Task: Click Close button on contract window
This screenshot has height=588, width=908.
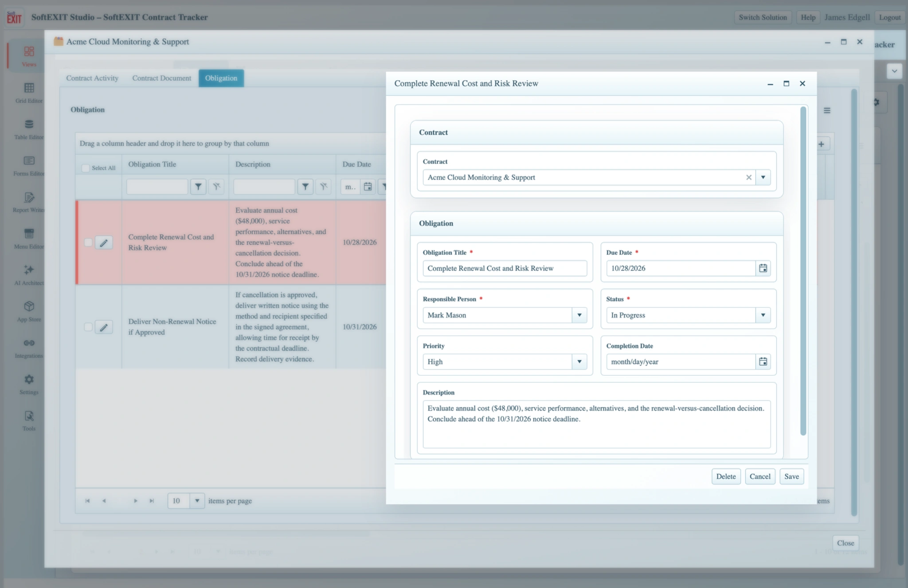Action: coord(845,543)
